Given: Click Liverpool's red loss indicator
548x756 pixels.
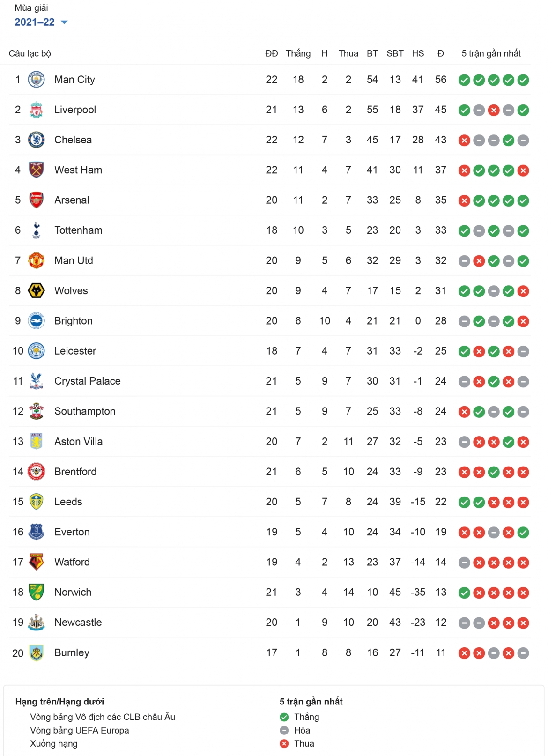Looking at the screenshot, I should click(494, 110).
